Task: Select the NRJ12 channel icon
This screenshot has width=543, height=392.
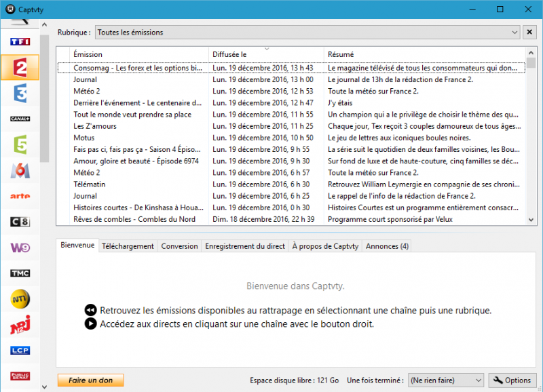Action: 20,325
